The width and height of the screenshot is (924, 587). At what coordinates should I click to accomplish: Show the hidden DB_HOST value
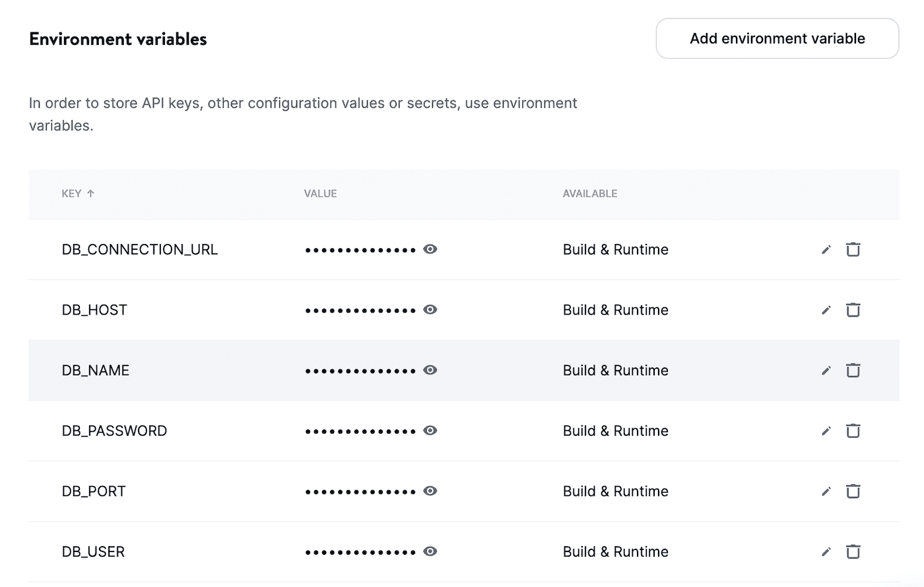(430, 309)
